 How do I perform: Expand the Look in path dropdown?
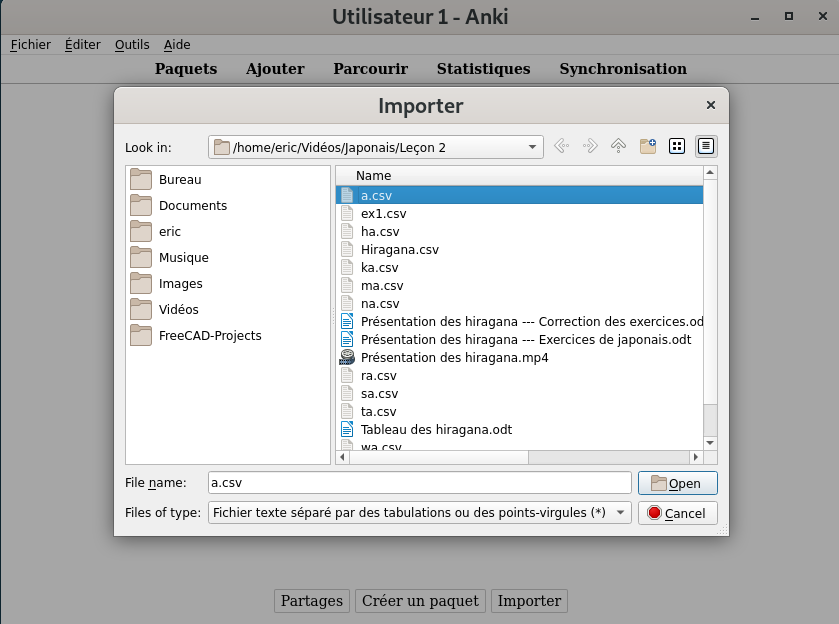[x=532, y=147]
